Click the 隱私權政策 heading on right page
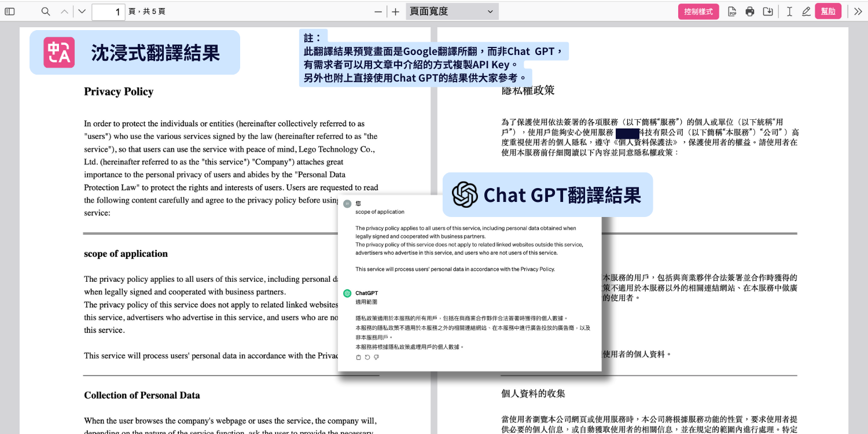Image resolution: width=868 pixels, height=434 pixels. coord(528,90)
